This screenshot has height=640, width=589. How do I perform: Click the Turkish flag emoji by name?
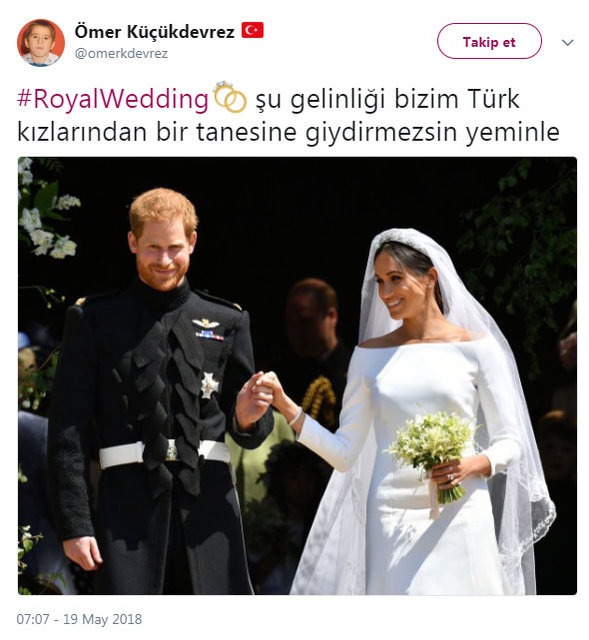(x=252, y=30)
